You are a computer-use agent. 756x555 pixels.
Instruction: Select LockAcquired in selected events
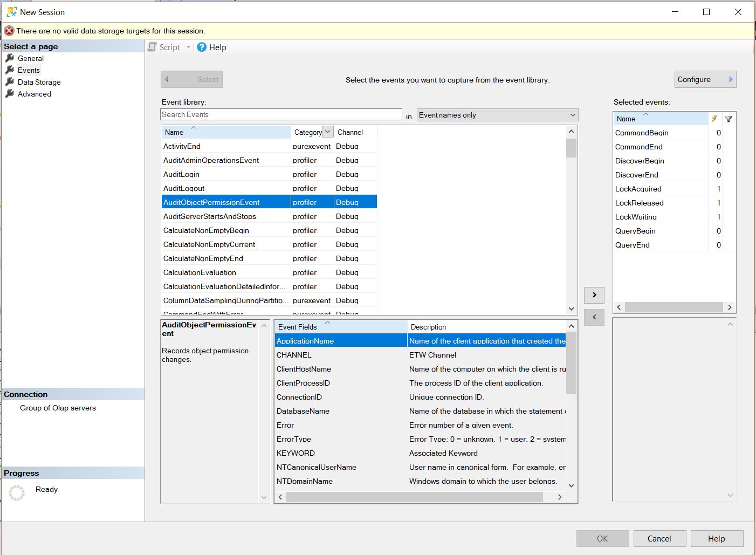pos(674,189)
